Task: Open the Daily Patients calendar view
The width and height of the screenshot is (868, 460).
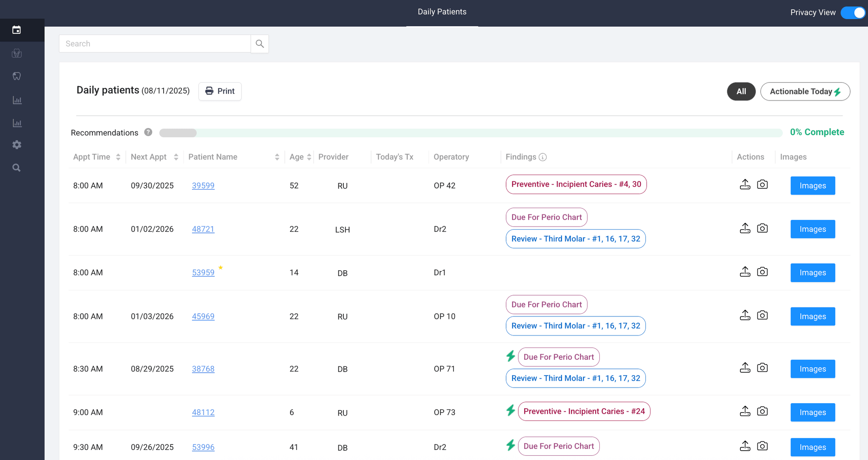Action: (x=17, y=30)
